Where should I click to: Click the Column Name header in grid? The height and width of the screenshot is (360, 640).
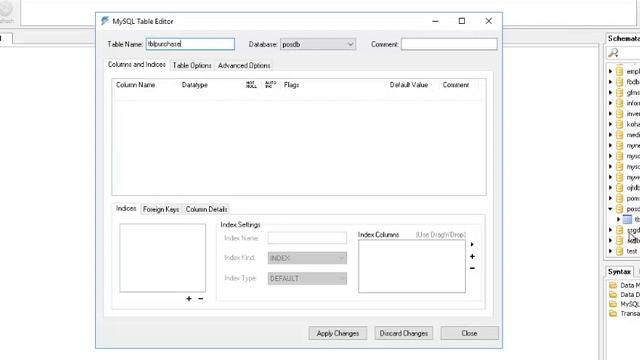pyautogui.click(x=136, y=85)
